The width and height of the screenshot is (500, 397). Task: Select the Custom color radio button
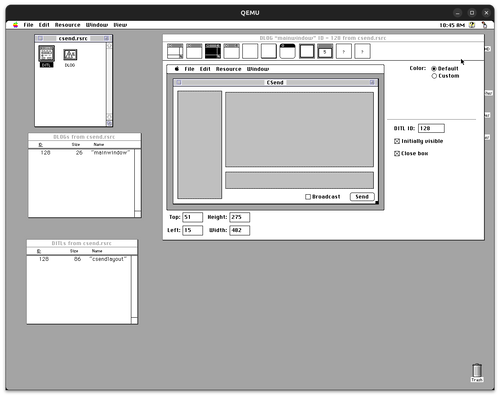point(434,76)
